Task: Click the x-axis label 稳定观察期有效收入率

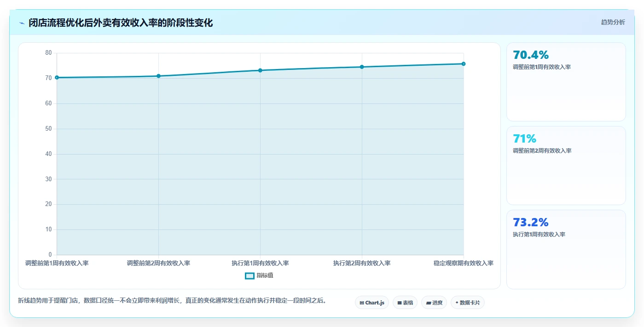Action: click(x=464, y=263)
